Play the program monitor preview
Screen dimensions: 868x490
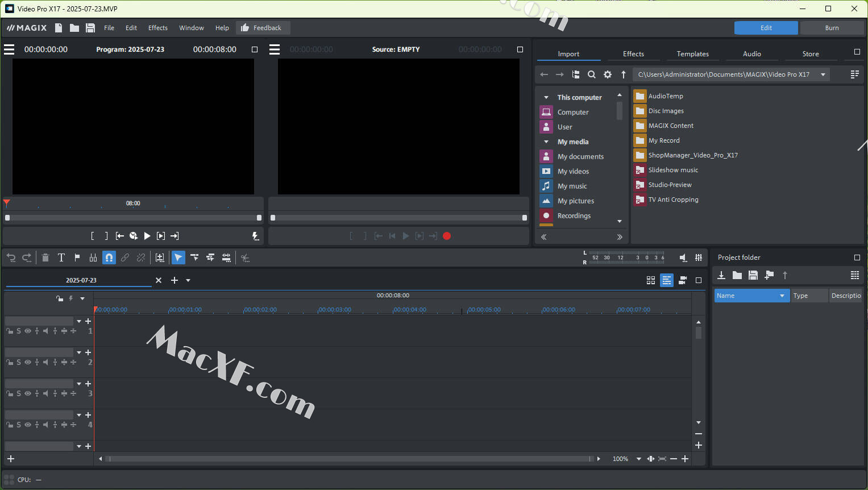click(147, 236)
